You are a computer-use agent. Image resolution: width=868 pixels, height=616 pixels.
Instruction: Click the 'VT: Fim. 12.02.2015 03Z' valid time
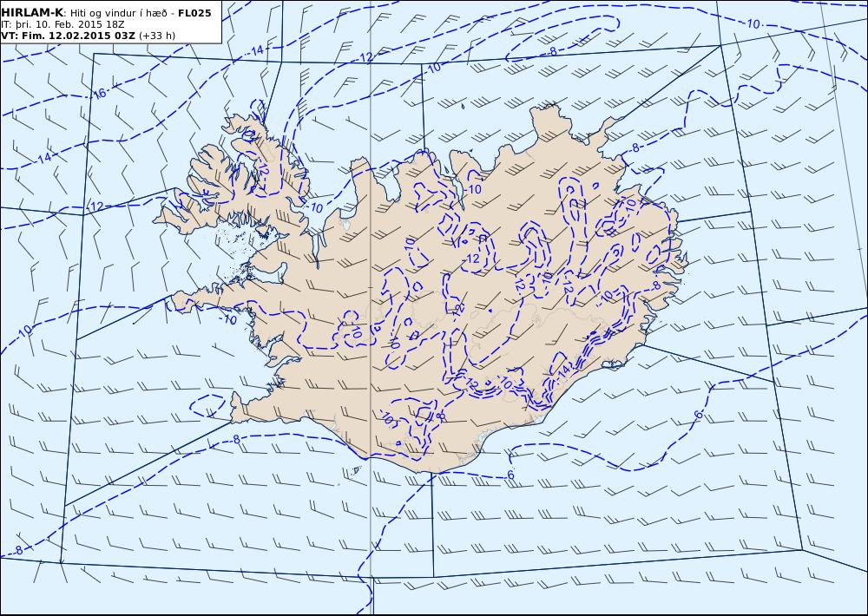tap(68, 36)
